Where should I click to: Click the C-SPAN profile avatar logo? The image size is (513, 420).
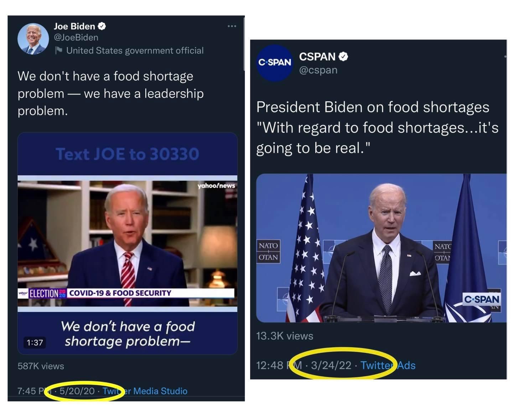pos(274,63)
